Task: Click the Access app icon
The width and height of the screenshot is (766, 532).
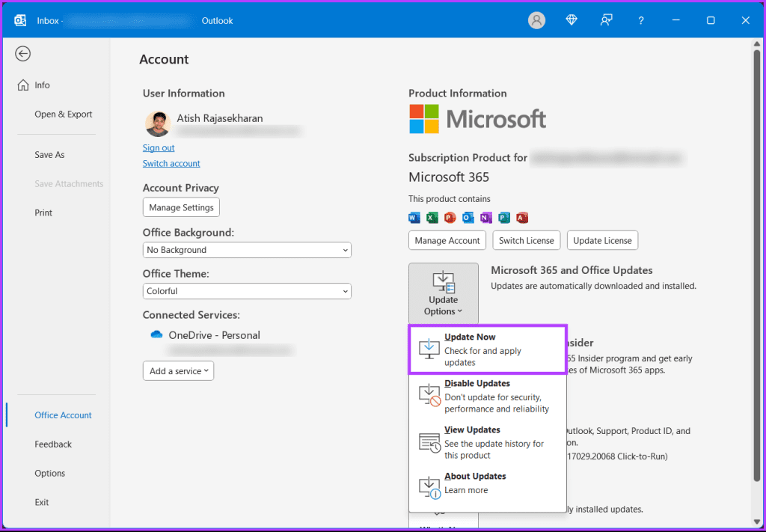Action: tap(521, 217)
